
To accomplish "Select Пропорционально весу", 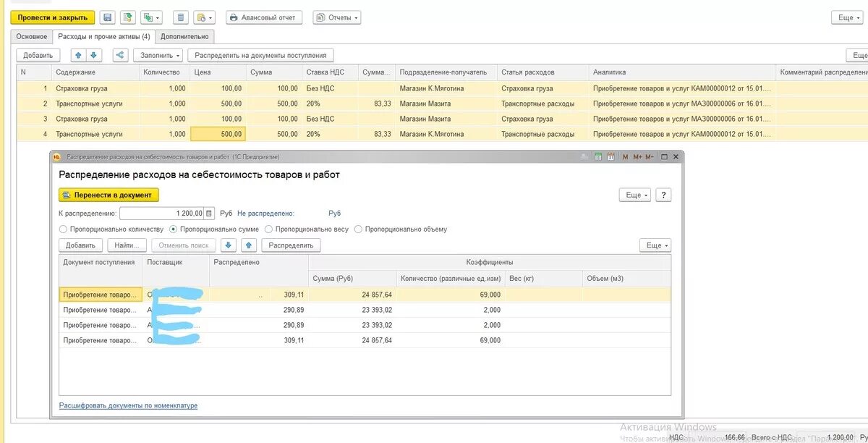I will [x=307, y=229].
